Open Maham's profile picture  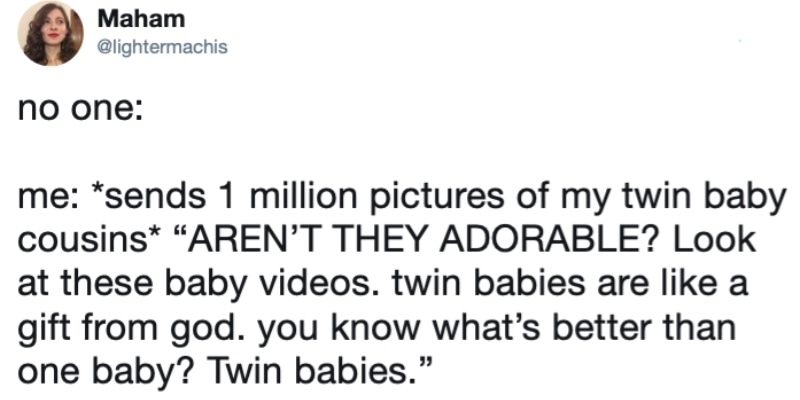(51, 33)
